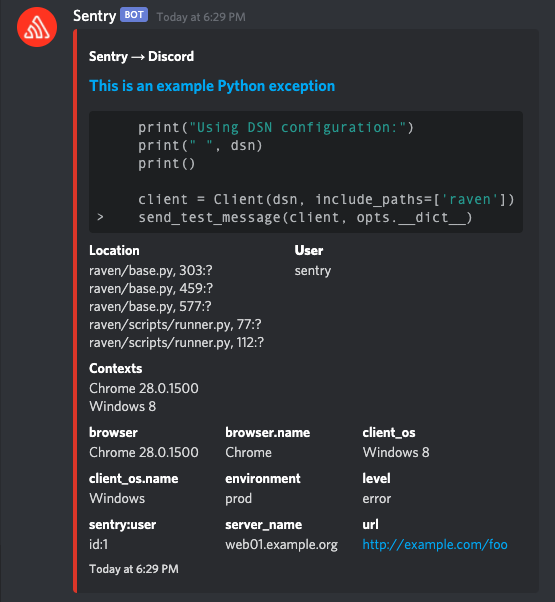
Task: Click the Sentry bot avatar icon
Action: click(37, 27)
